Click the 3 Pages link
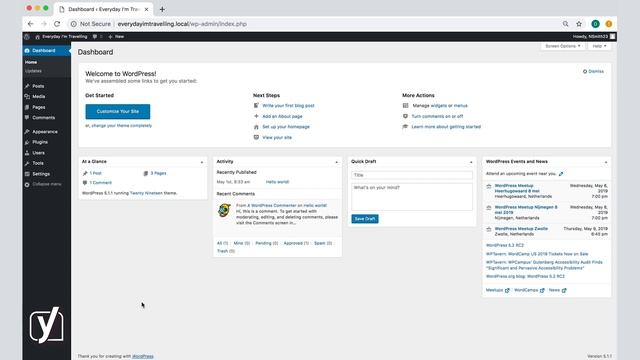Screen dimensions: 640x360 tap(158, 173)
